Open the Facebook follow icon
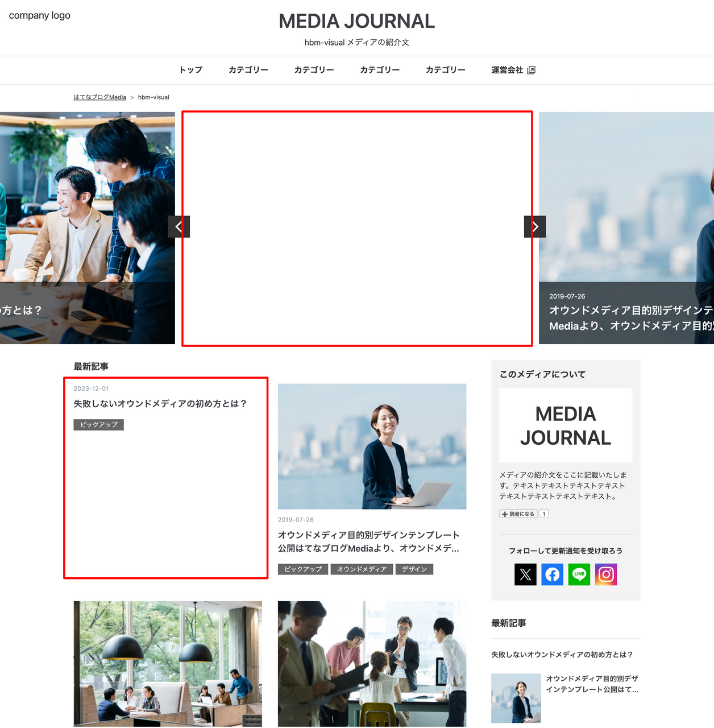The width and height of the screenshot is (714, 728). (x=552, y=574)
